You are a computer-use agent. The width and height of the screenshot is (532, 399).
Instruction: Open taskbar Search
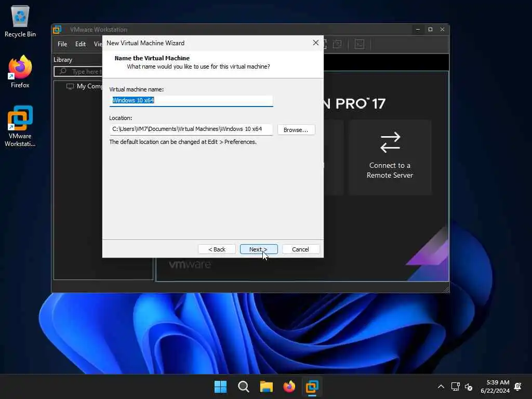click(244, 387)
